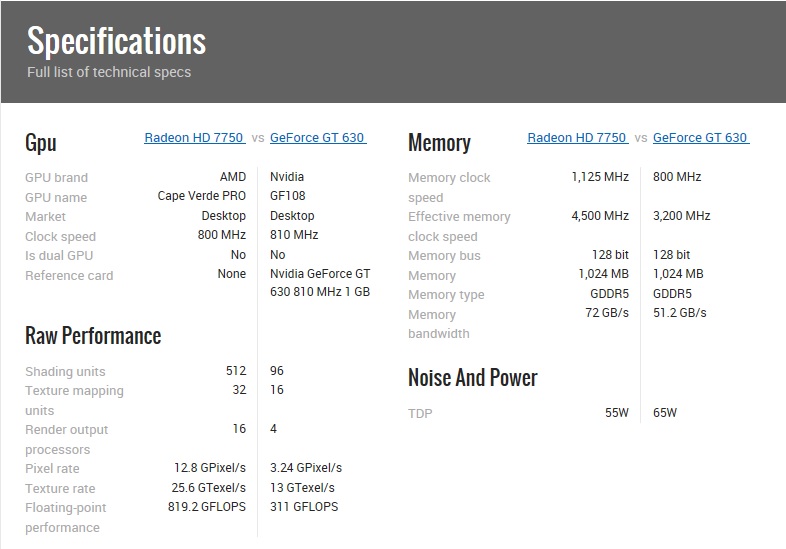Viewport: 786px width, 549px height.
Task: Click the 'GPU brand' row label
Action: click(x=56, y=178)
